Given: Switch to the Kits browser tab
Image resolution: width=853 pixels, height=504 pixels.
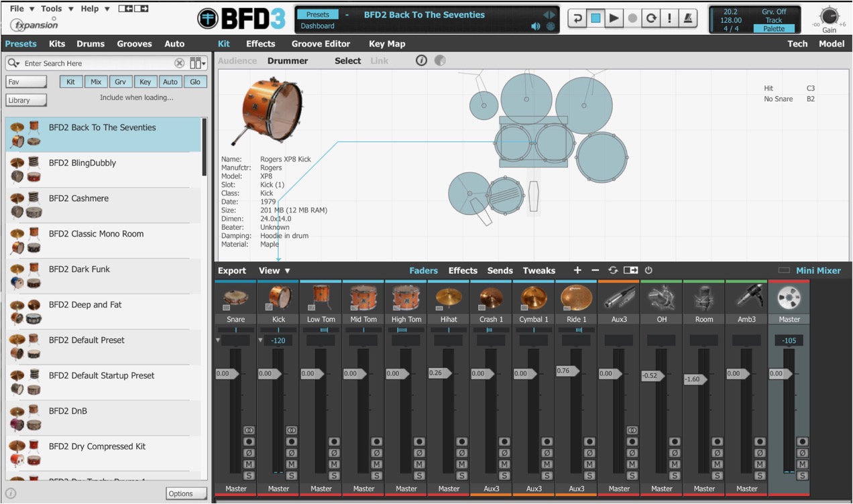Looking at the screenshot, I should [x=57, y=44].
